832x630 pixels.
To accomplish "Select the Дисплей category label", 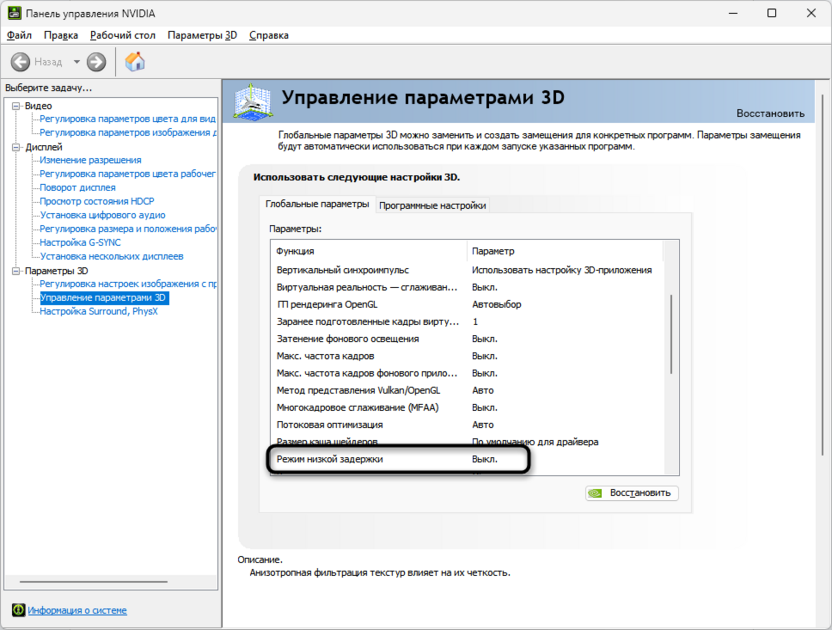I will point(44,147).
